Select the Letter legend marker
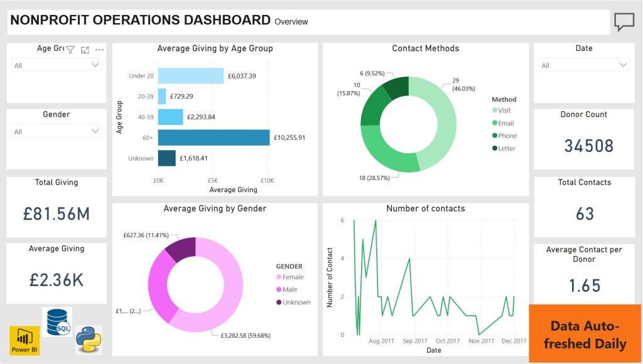The image size is (643, 364). (494, 149)
